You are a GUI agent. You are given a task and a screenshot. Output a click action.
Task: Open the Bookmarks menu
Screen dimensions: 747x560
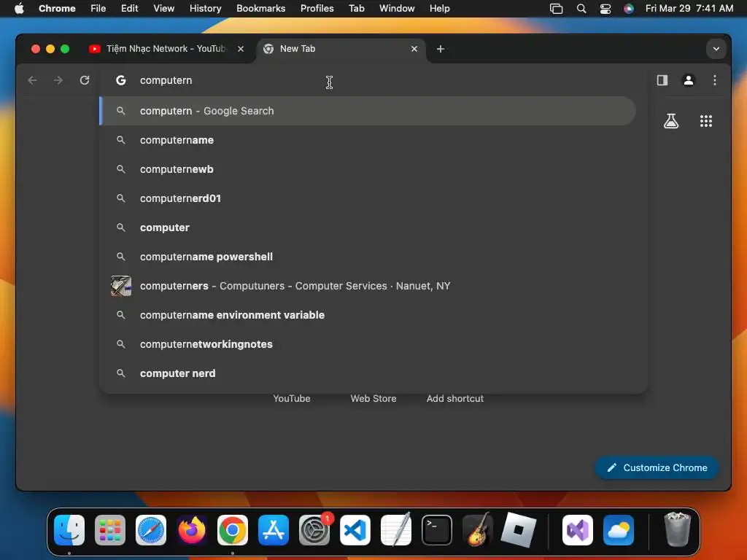pyautogui.click(x=260, y=9)
